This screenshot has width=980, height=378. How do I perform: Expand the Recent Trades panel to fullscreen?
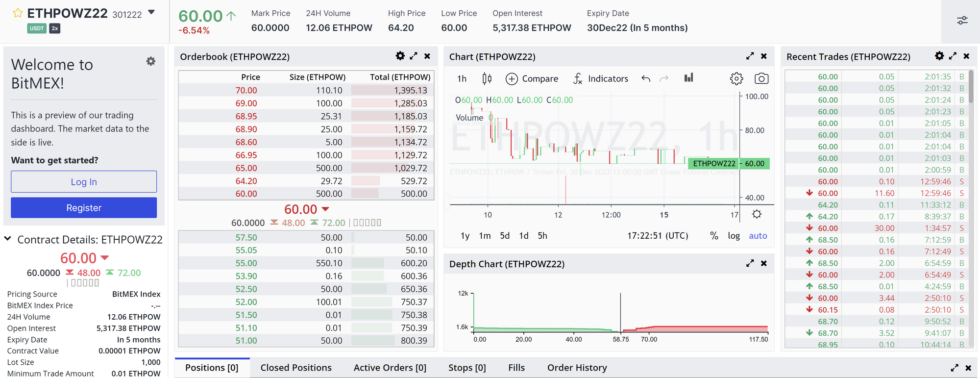coord(953,56)
